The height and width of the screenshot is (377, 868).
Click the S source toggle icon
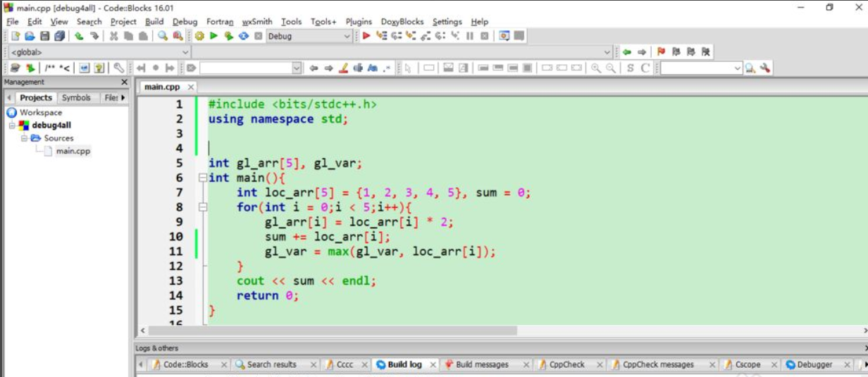click(x=631, y=68)
